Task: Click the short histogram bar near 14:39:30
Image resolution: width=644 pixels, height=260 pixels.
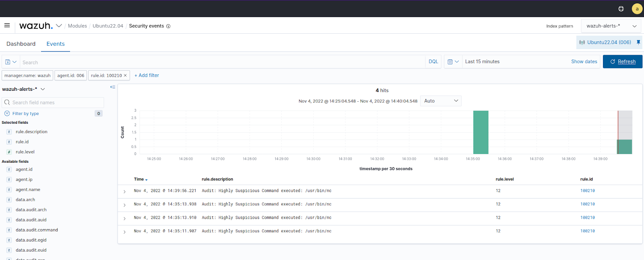Action: tap(625, 147)
